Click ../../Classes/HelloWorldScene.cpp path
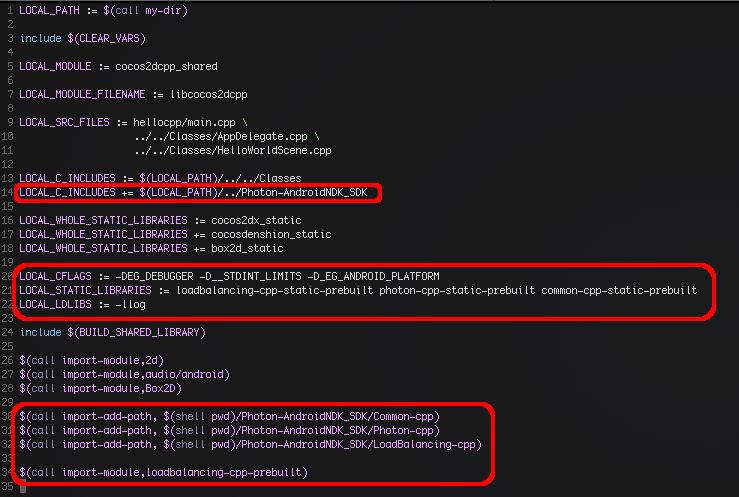739x497 pixels. (233, 151)
